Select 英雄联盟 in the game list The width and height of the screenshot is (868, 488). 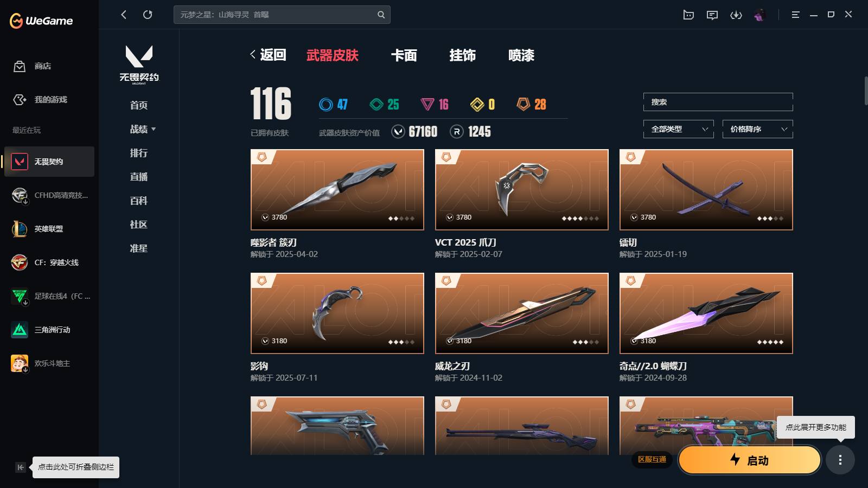(x=49, y=229)
